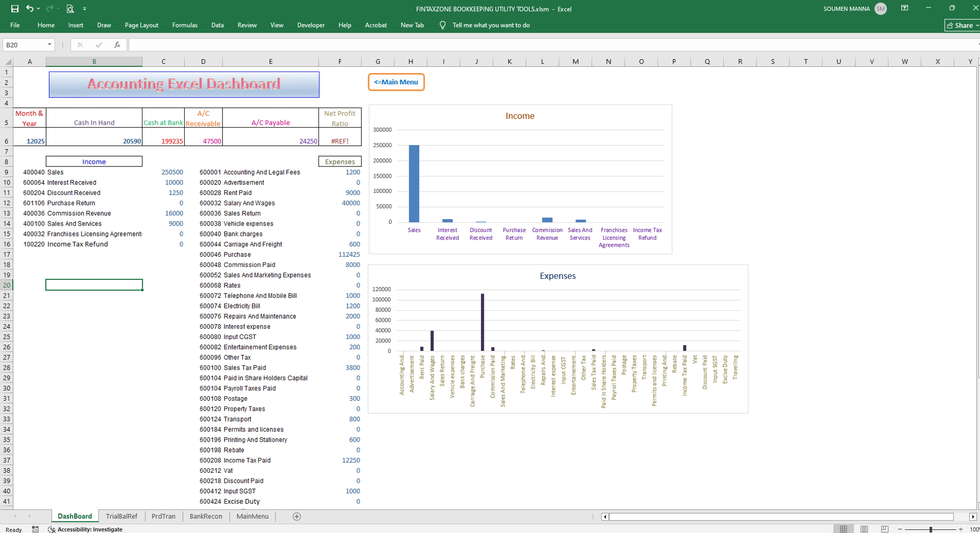
Task: Expand Customize Quick Access Toolbar dropdown
Action: pos(85,9)
